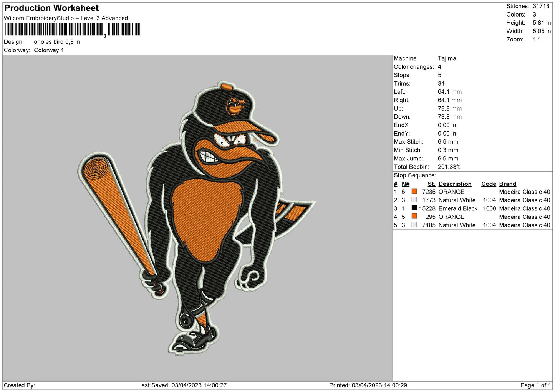The image size is (555, 392).
Task: Click the 'Last Saved: 03/04/2023 14:00:27' footer
Action: 182,385
